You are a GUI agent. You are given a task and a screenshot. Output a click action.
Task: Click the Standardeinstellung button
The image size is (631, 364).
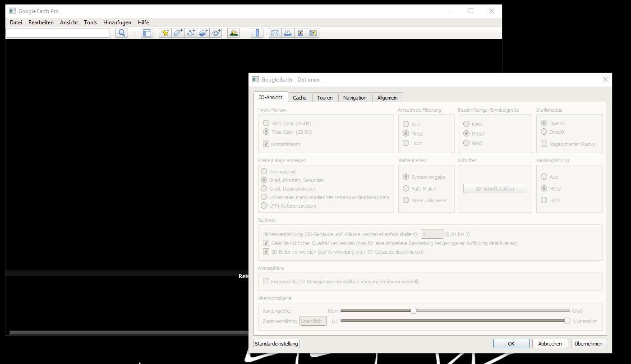276,344
